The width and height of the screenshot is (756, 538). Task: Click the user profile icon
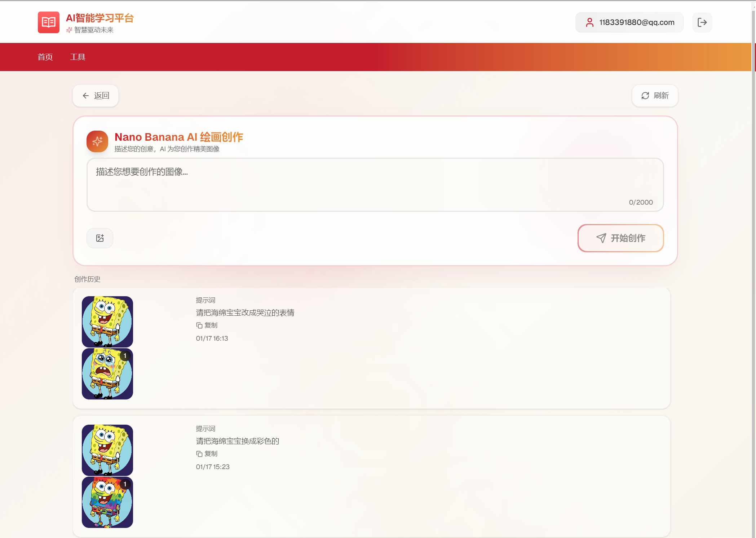(589, 22)
